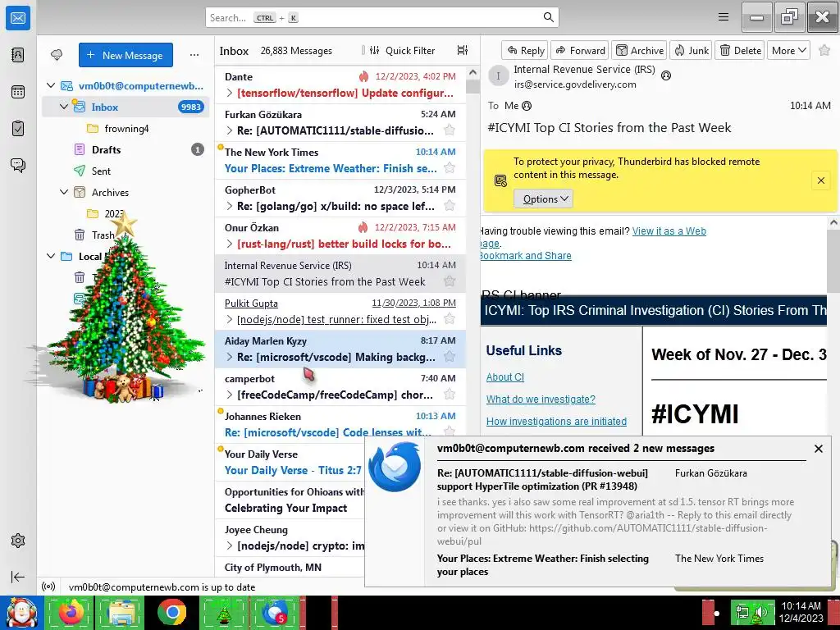Close the new messages notification
The height and width of the screenshot is (630, 840).
(x=818, y=449)
